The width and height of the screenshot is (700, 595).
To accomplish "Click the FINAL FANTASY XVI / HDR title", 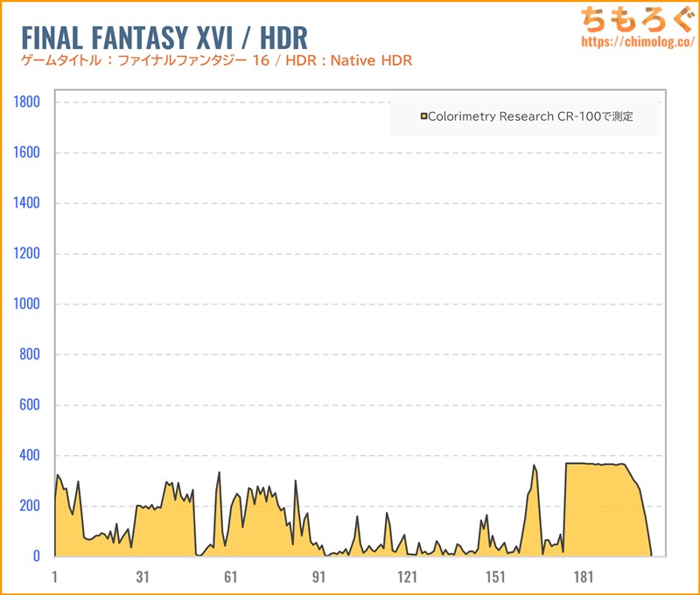I will [x=163, y=38].
